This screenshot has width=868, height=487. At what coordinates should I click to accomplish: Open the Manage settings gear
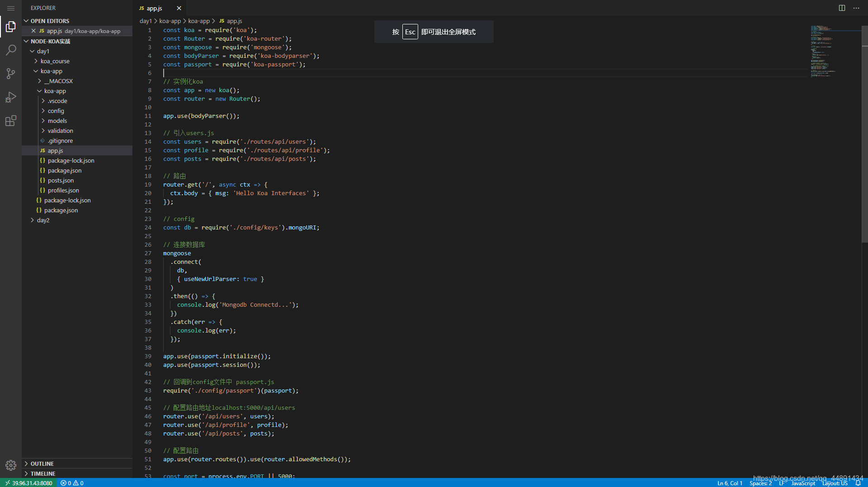(11, 465)
